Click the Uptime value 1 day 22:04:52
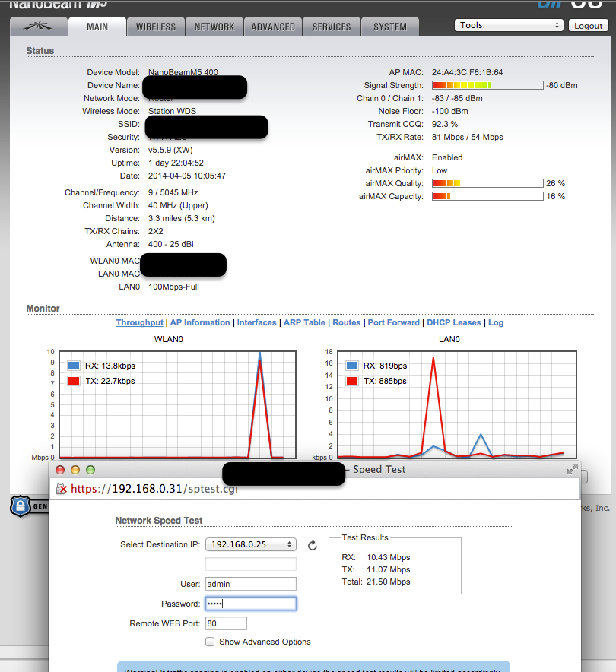The image size is (616, 672). (x=176, y=163)
